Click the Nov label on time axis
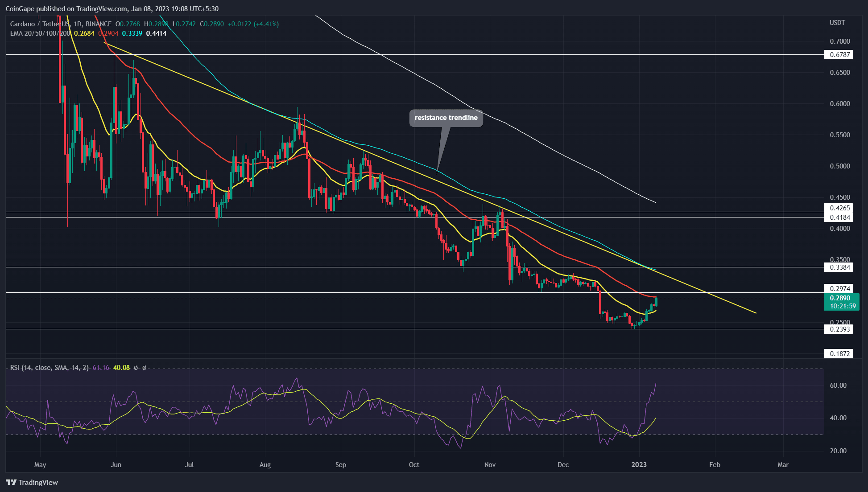The width and height of the screenshot is (868, 492). tap(490, 465)
